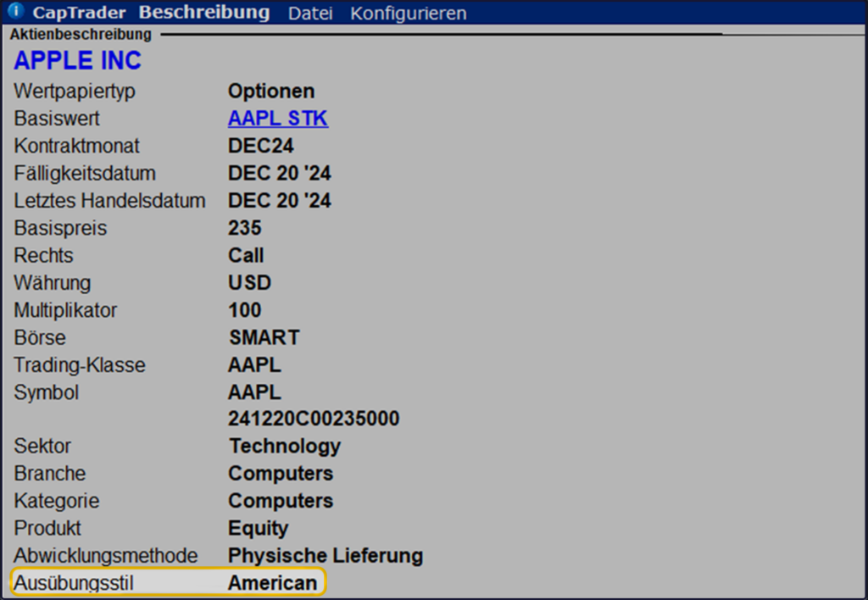This screenshot has height=600, width=868.
Task: Click the Börse value SMART
Action: (264, 337)
